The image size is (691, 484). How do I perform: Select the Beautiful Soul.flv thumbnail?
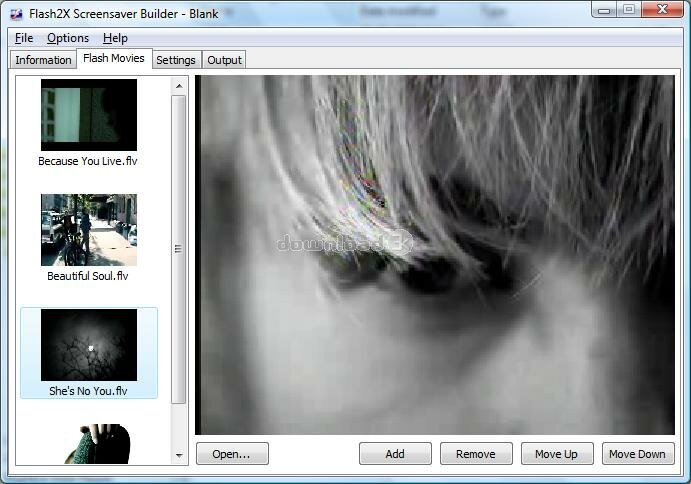(x=89, y=230)
